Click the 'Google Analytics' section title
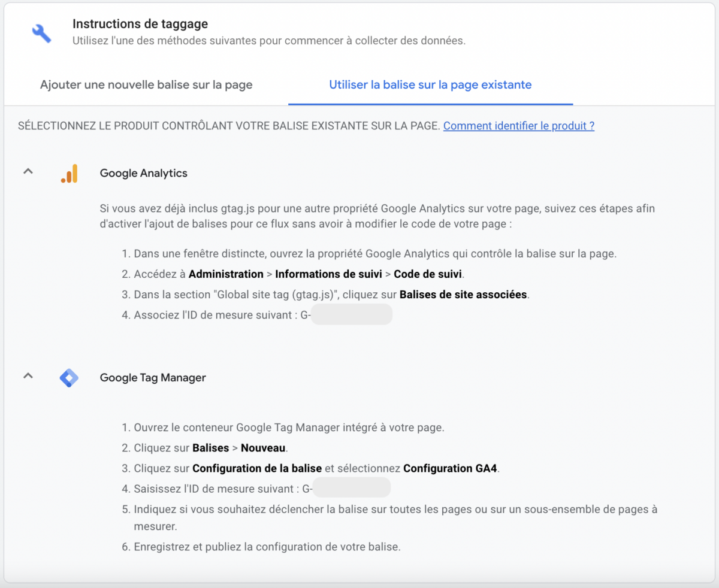 143,172
